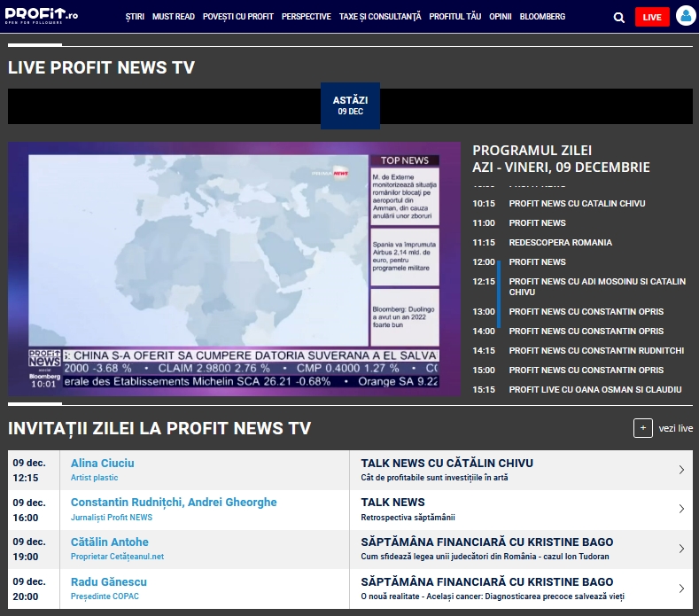Open the Radu Gănescu row arrow
The height and width of the screenshot is (616, 699).
pyautogui.click(x=681, y=589)
